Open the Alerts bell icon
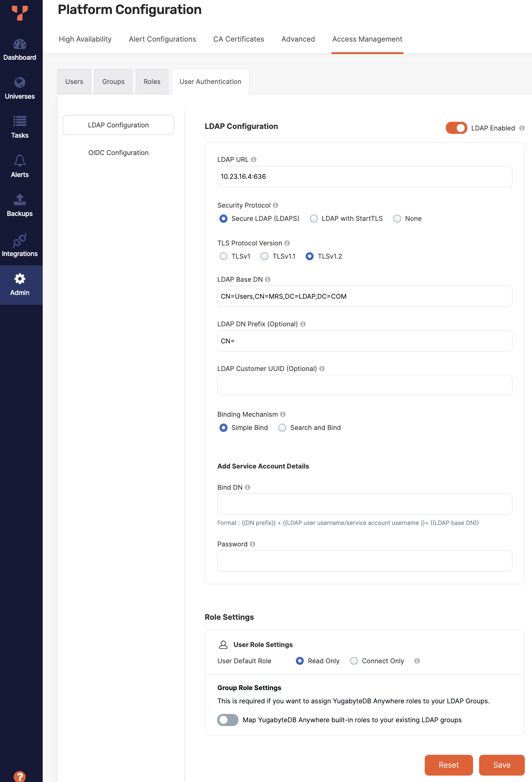 (x=20, y=161)
